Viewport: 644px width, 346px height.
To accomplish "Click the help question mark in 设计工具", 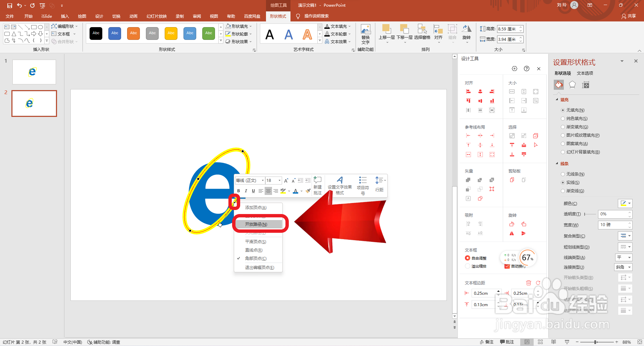I will pos(527,69).
